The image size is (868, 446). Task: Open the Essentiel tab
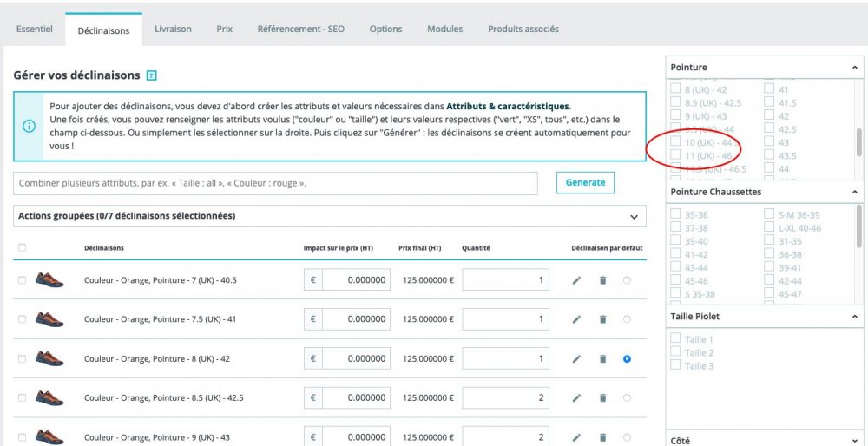coord(35,30)
